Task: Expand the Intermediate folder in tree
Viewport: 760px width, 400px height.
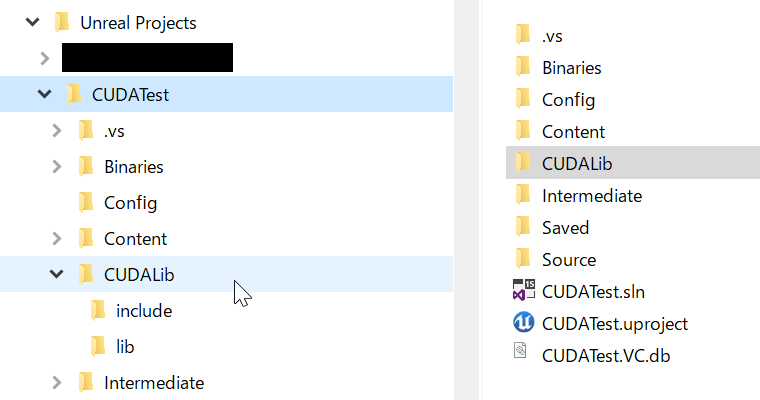Action: [x=57, y=383]
